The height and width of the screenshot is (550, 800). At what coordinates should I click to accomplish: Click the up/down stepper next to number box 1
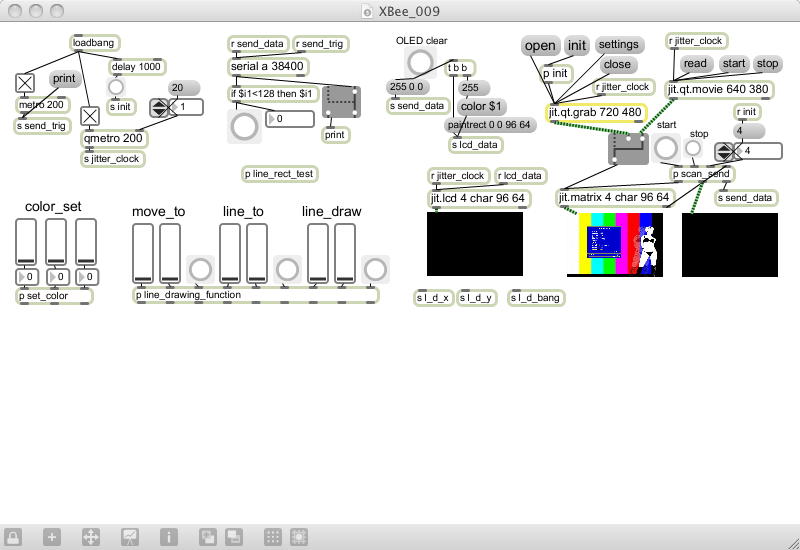(159, 108)
